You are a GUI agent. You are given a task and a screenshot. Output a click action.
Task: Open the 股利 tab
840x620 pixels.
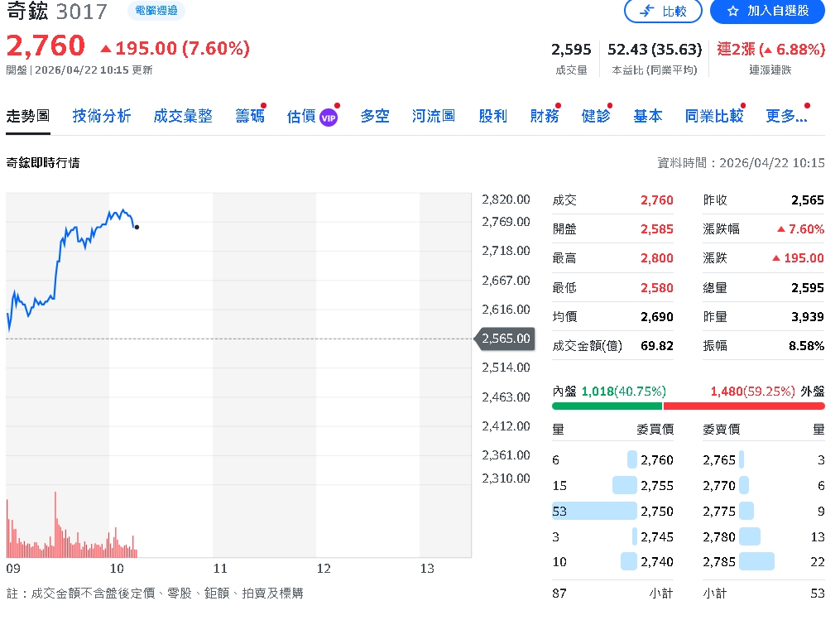pyautogui.click(x=492, y=117)
